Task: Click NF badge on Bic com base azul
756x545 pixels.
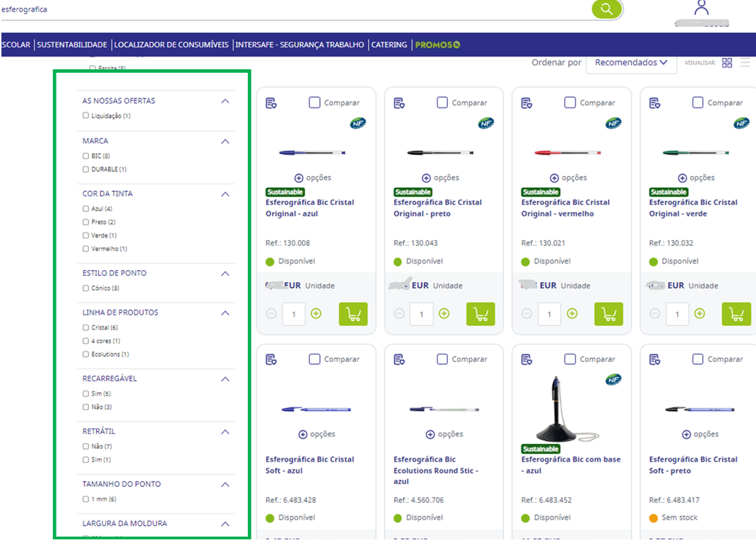Action: point(613,380)
